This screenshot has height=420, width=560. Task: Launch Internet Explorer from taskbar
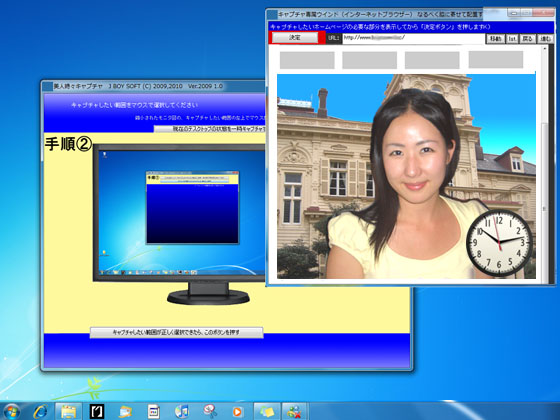(40, 411)
